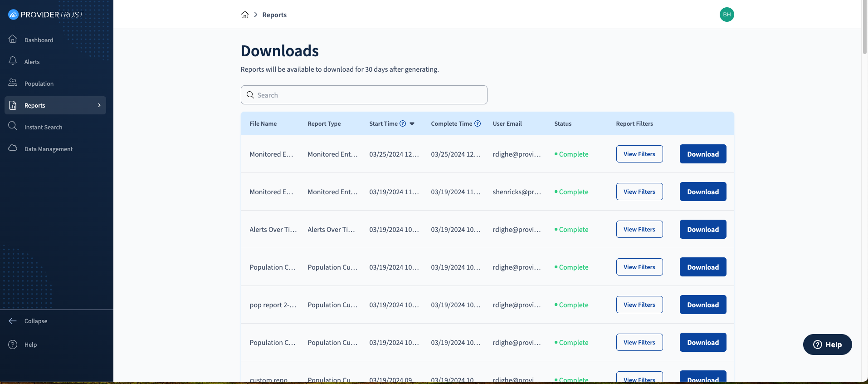Viewport: 868px width, 384px height.
Task: Open Instant Search in the sidebar
Action: (55, 127)
